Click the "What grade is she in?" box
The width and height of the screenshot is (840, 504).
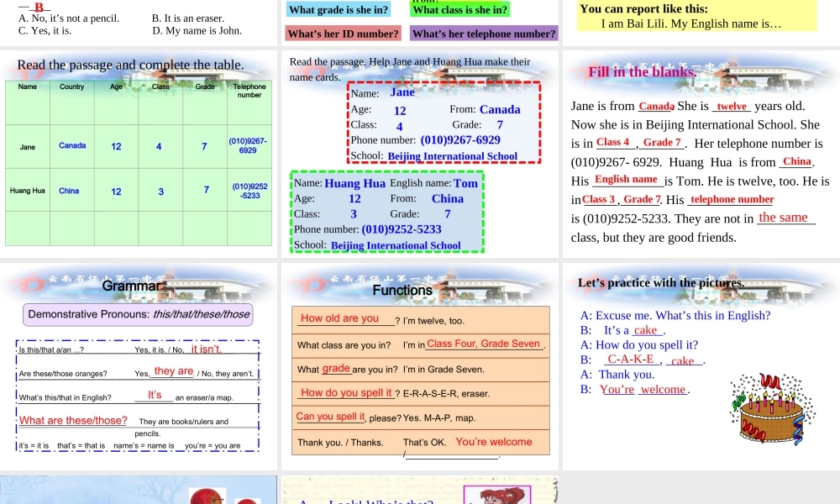[x=339, y=9]
